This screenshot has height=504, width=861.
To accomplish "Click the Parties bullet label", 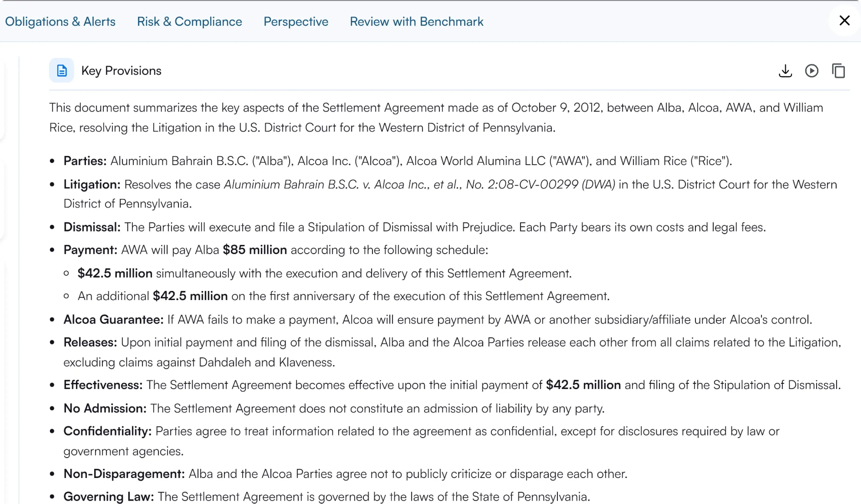I will [85, 161].
